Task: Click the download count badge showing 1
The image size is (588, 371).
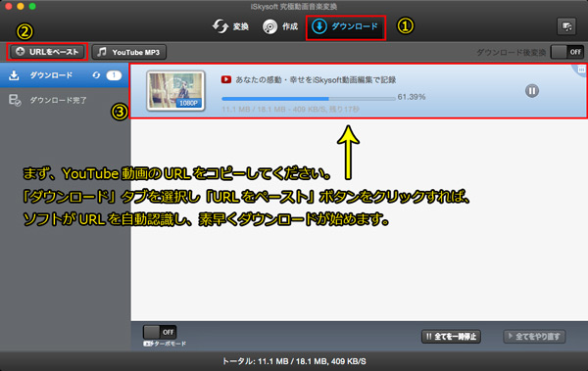Action: coord(114,75)
